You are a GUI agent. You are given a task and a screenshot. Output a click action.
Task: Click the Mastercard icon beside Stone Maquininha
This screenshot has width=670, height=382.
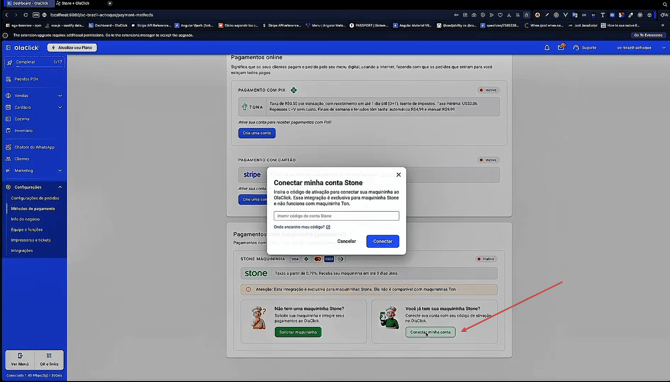pos(317,259)
